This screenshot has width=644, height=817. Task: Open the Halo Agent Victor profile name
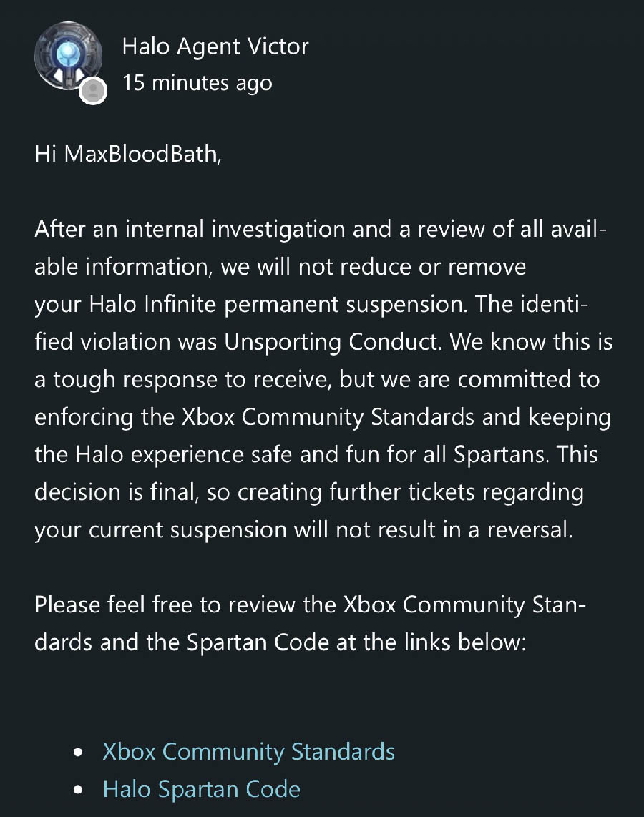coord(215,47)
